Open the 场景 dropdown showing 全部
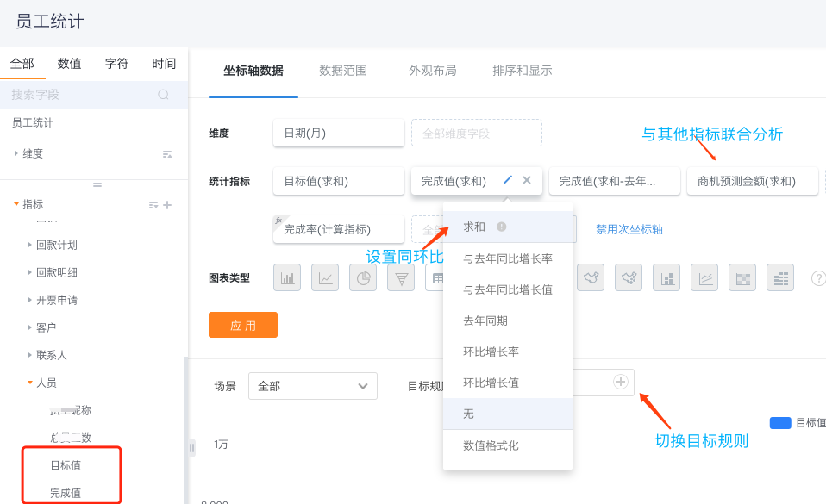Image resolution: width=826 pixels, height=504 pixels. coord(312,386)
